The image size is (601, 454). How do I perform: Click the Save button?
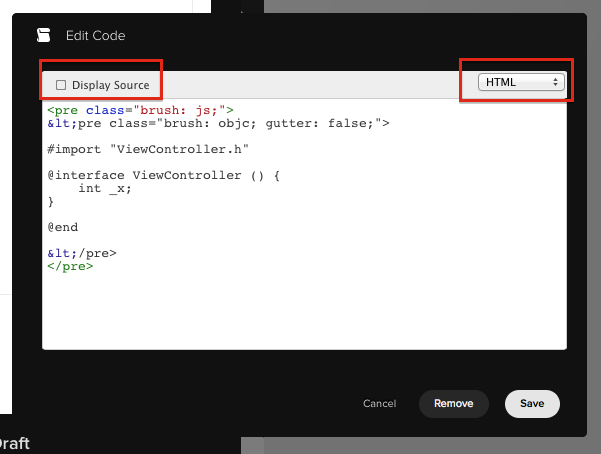[532, 404]
